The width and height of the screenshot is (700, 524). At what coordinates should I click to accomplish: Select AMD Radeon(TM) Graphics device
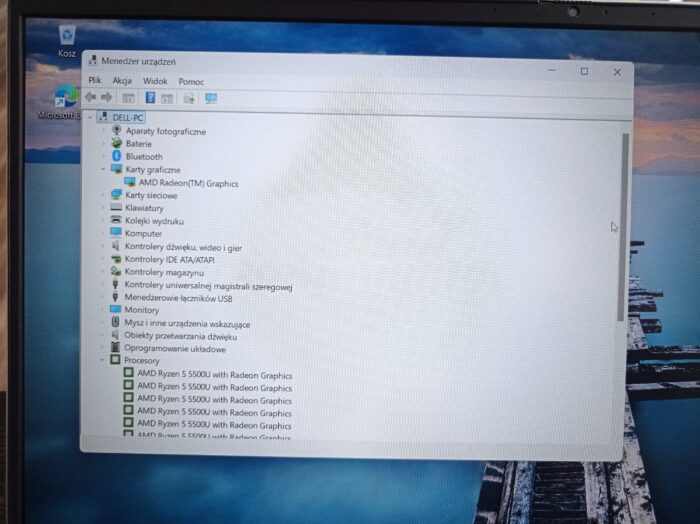[188, 183]
